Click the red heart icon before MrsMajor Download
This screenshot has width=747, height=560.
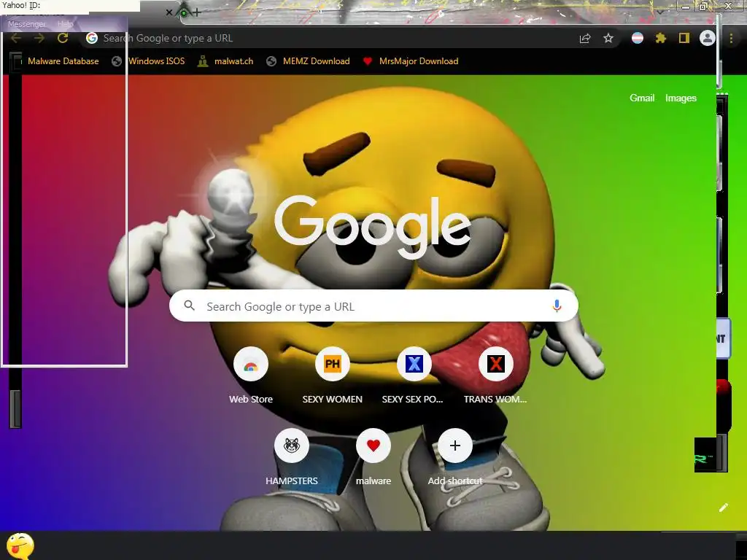[368, 61]
